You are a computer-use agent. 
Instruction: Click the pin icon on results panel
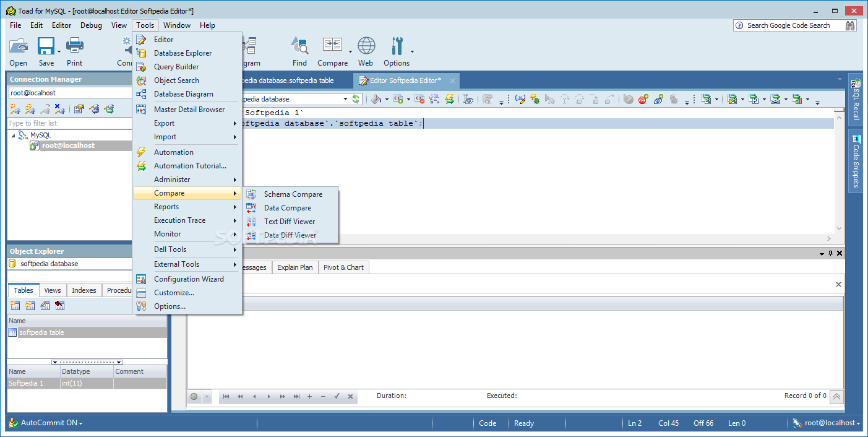coord(830,253)
